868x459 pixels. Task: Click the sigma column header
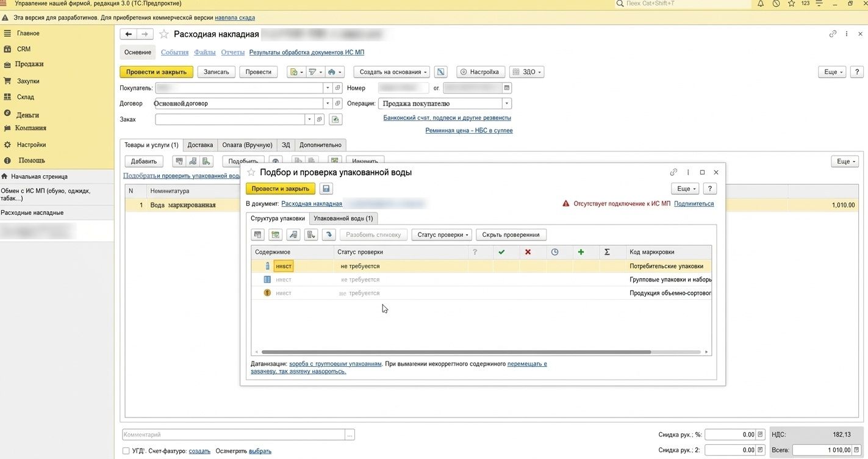(x=607, y=252)
